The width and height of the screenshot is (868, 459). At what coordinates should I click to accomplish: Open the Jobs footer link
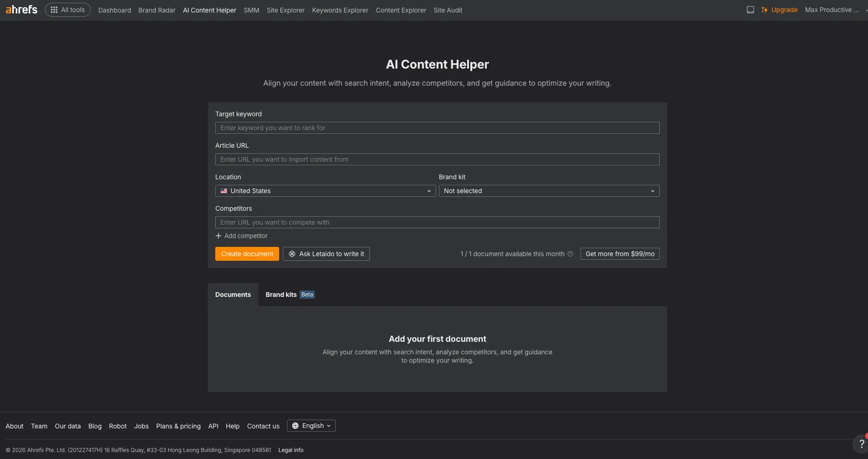tap(141, 426)
